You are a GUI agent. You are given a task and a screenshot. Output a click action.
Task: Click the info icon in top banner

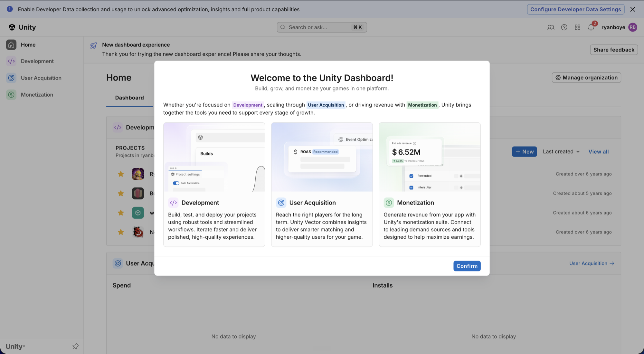[x=10, y=9]
